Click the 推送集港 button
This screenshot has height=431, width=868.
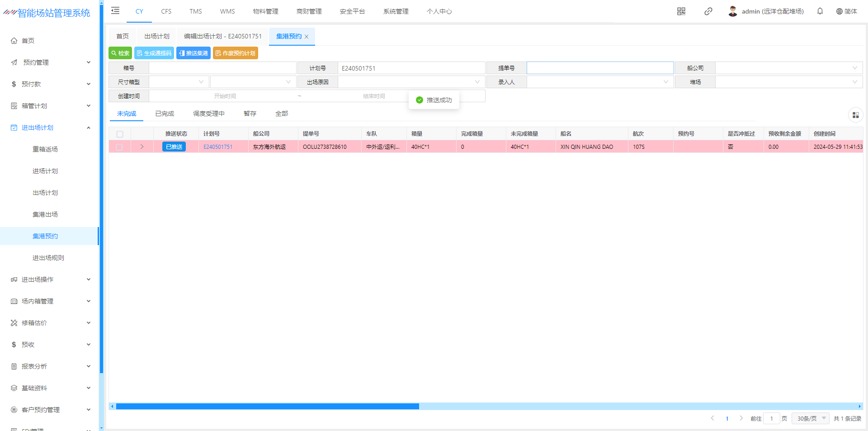(x=193, y=53)
